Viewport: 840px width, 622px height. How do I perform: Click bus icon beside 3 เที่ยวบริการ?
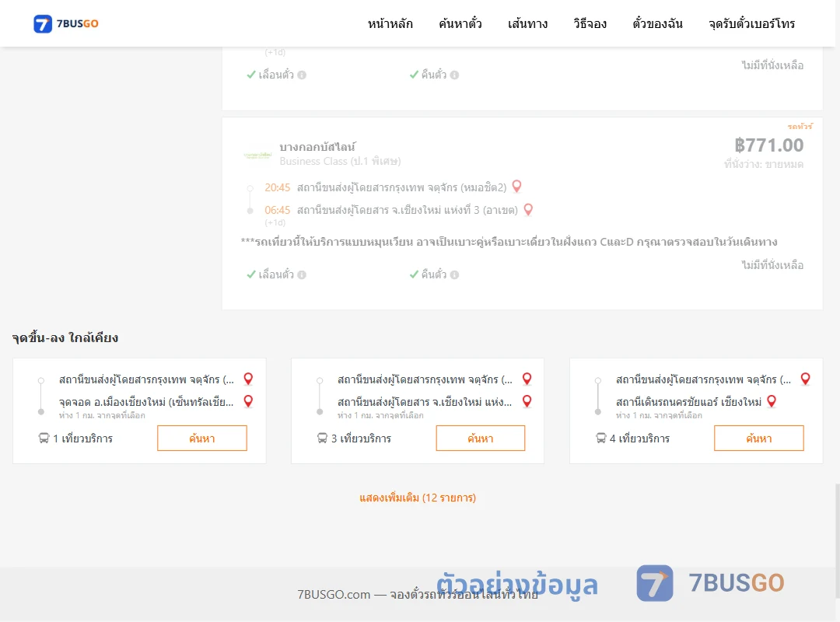coord(322,439)
